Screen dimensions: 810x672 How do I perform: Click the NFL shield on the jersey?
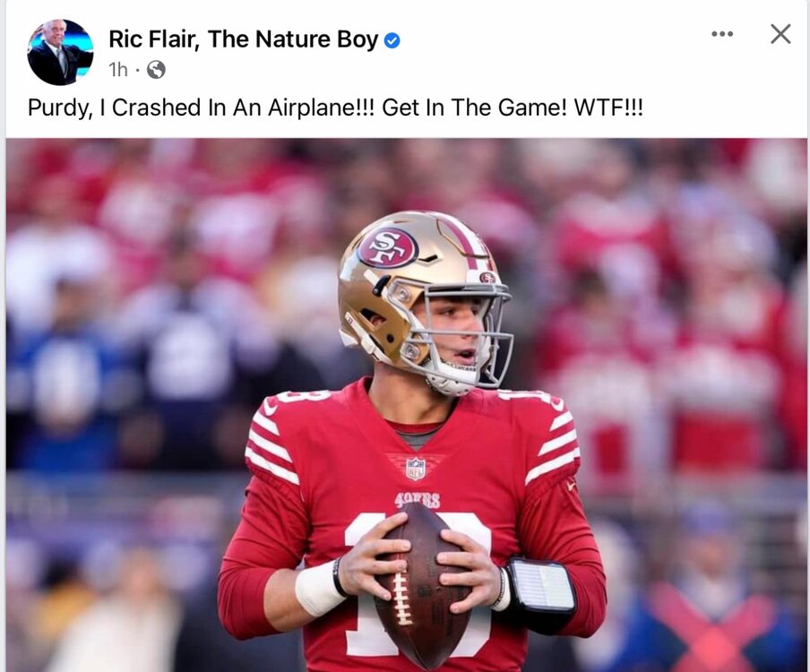415,469
